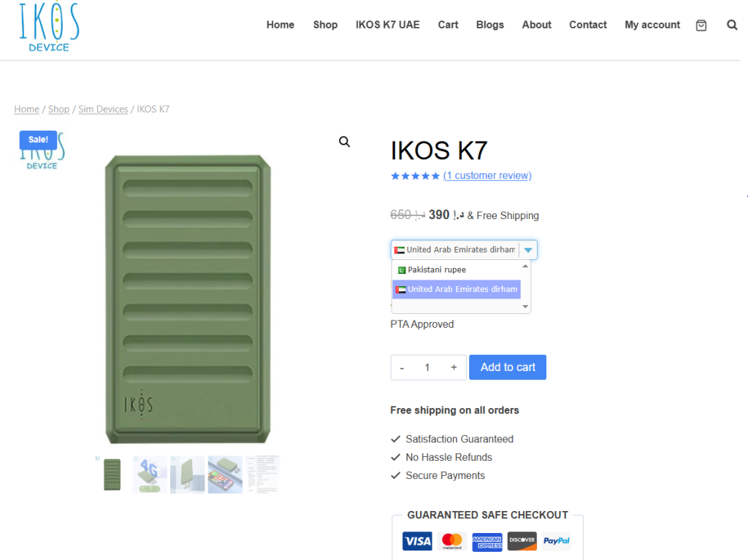Click the Discover payment icon
The width and height of the screenshot is (748, 560).
coord(522,541)
